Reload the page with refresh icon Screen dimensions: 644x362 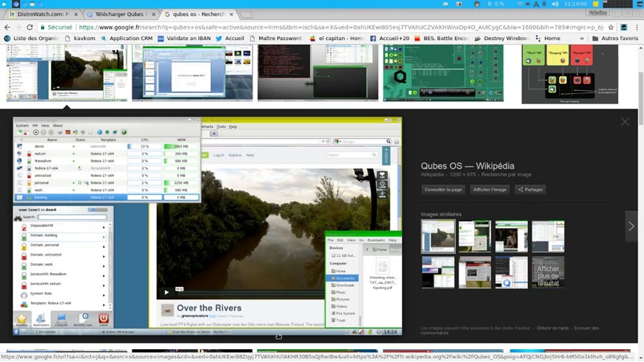pos(29,27)
